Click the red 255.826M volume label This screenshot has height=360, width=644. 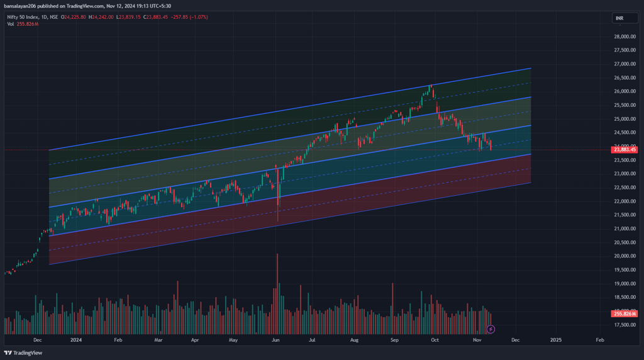624,313
